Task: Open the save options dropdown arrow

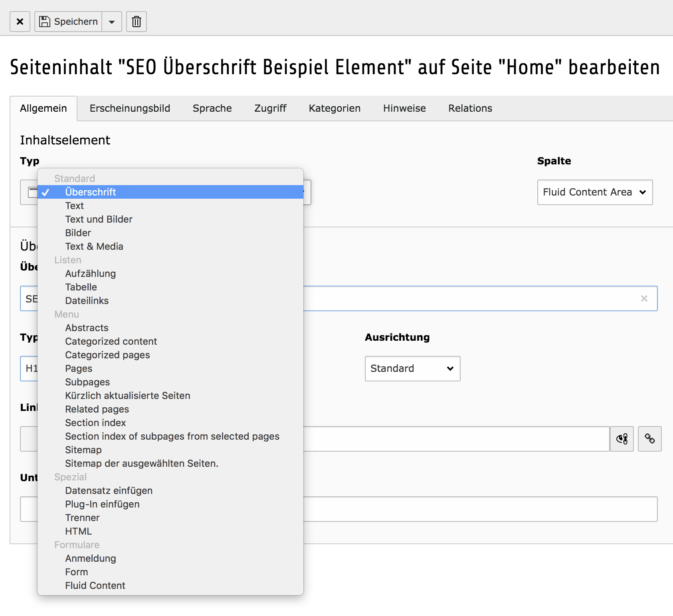Action: pos(112,22)
